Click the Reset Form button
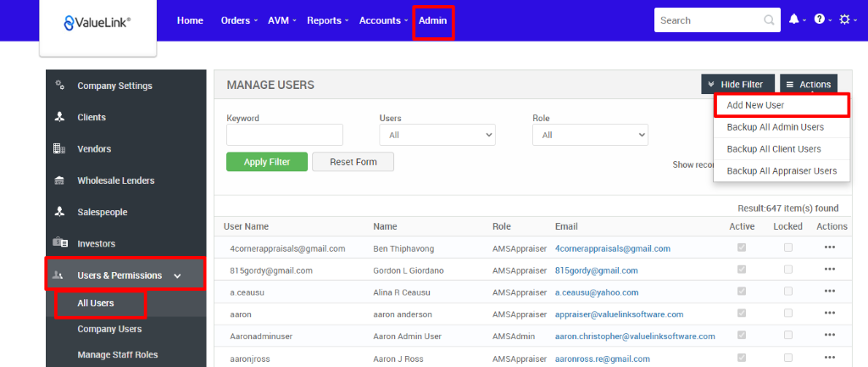This screenshot has height=367, width=868. pyautogui.click(x=353, y=162)
